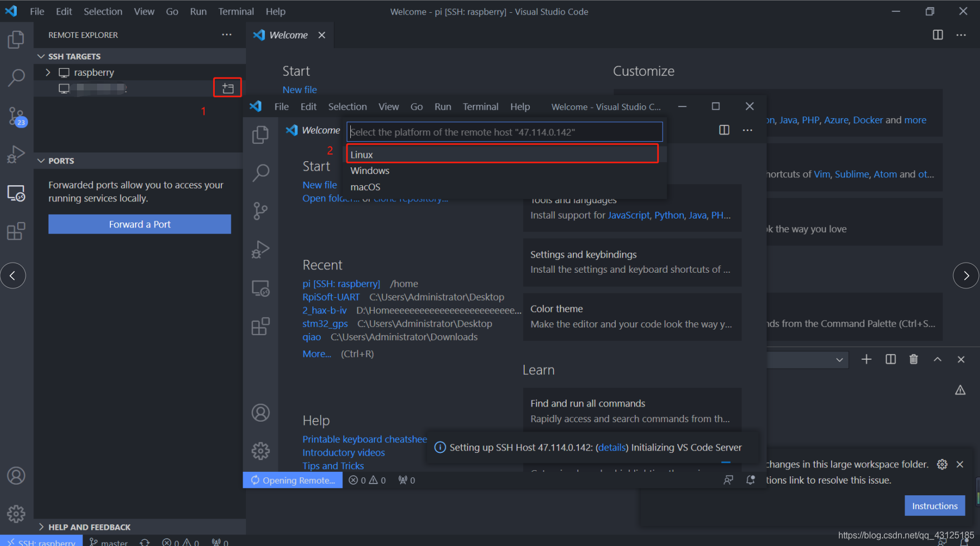980x546 pixels.
Task: Open Extensions in back window activity bar
Action: (x=16, y=231)
